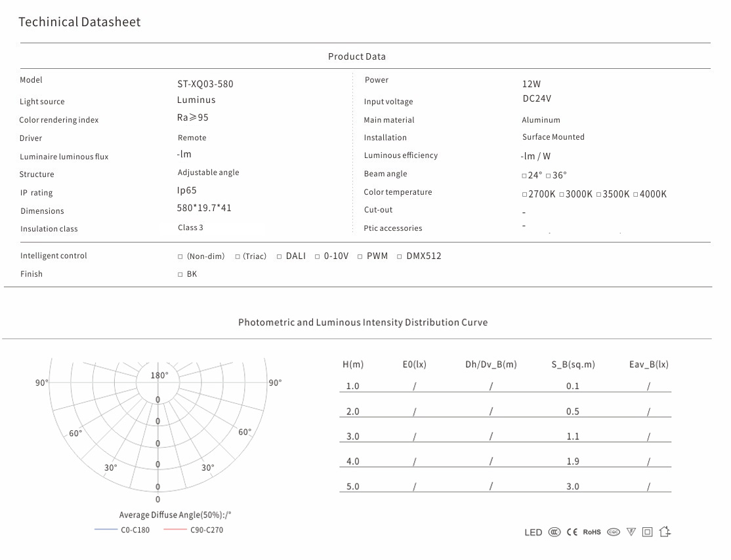This screenshot has height=560, width=731.
Task: Click the RoHS compliance logo
Action: point(592,532)
